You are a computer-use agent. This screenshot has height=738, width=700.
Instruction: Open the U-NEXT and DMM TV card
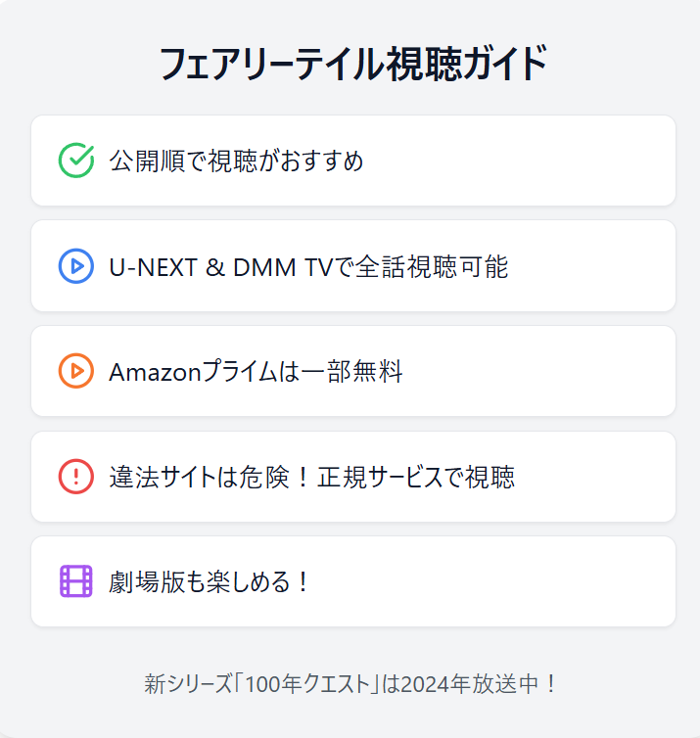pos(353,266)
